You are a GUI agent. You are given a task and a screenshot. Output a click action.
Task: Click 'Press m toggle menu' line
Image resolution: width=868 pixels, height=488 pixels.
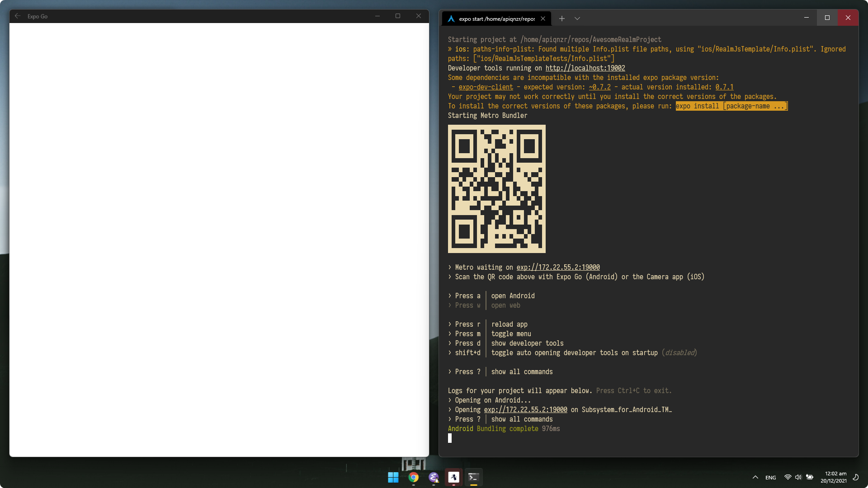pyautogui.click(x=489, y=334)
